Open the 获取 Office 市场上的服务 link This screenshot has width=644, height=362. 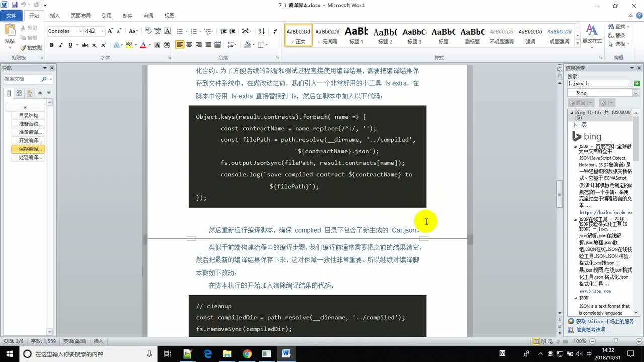tap(601, 321)
